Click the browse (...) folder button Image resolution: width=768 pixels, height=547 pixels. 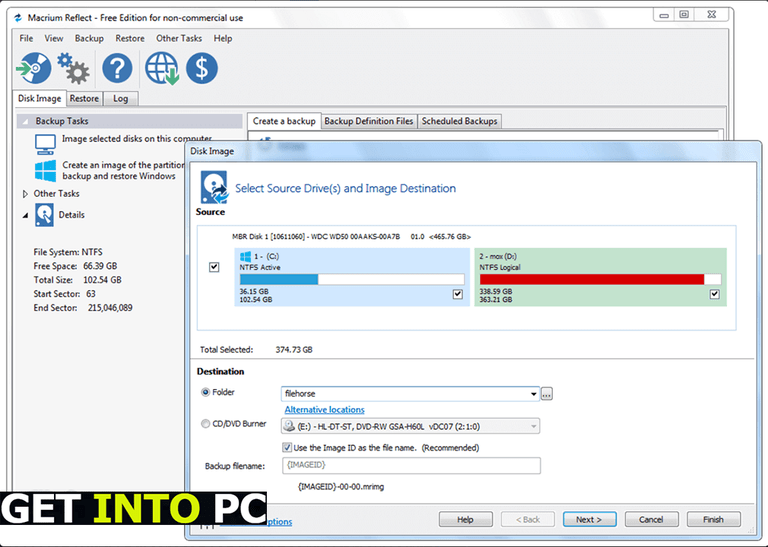547,394
